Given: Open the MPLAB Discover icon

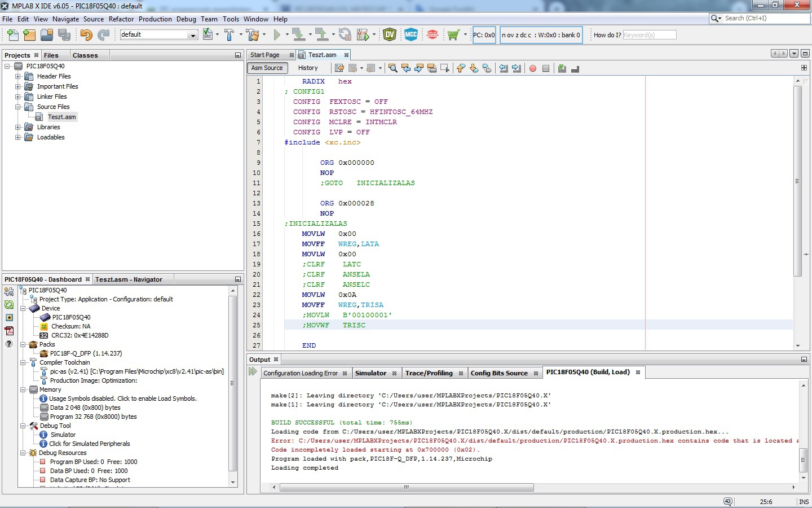Looking at the screenshot, I should [433, 35].
